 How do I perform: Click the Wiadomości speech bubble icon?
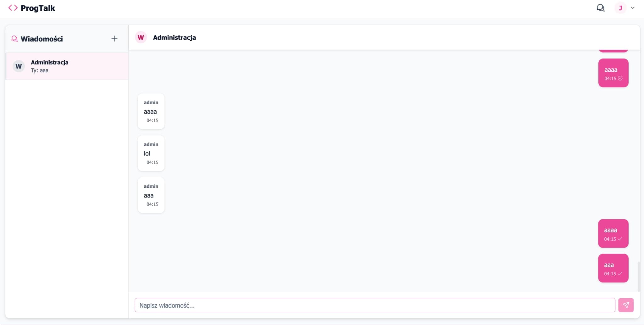pos(14,39)
